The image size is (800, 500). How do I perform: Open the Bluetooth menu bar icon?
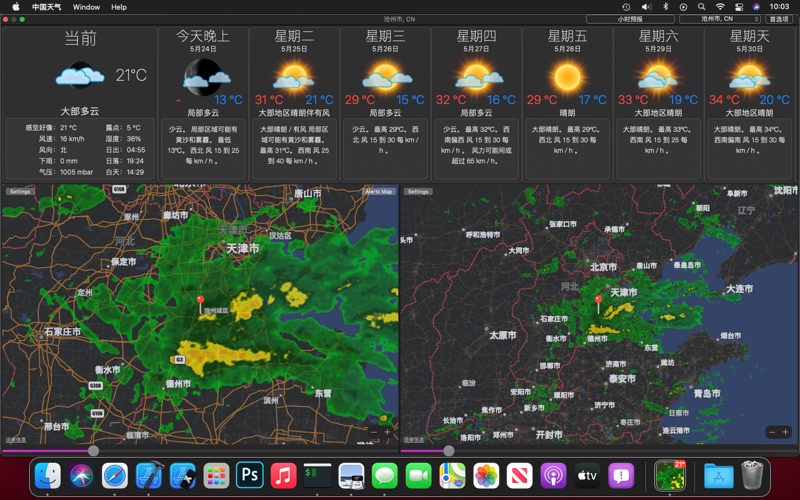(665, 7)
